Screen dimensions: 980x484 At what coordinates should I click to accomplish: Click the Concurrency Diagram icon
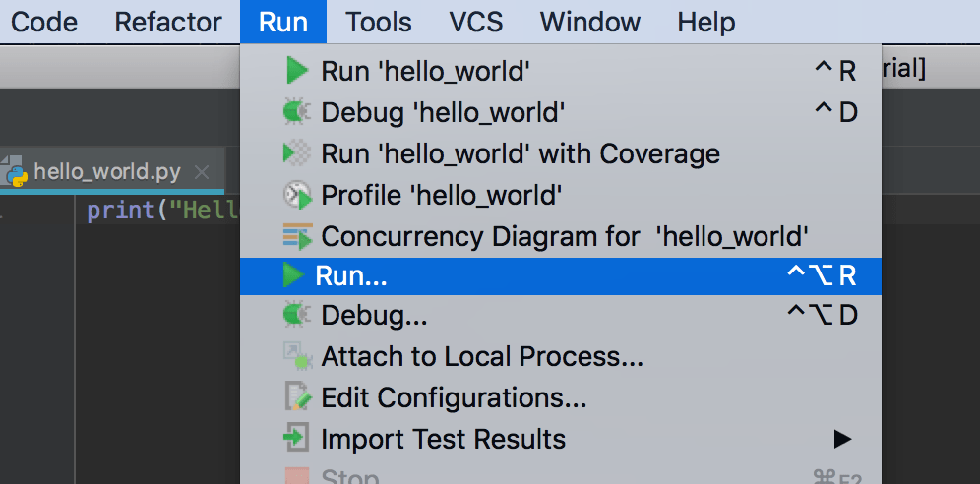(296, 236)
